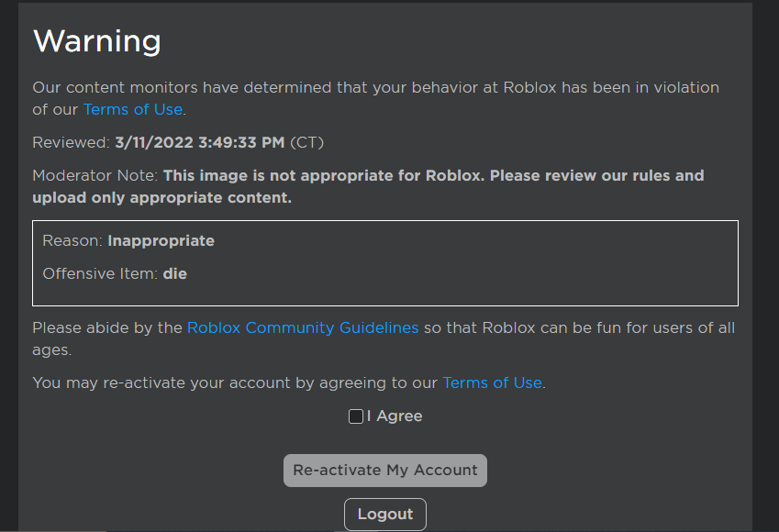Click the Offensive Item: die text
Viewport: 779px width, 532px height.
(x=115, y=273)
